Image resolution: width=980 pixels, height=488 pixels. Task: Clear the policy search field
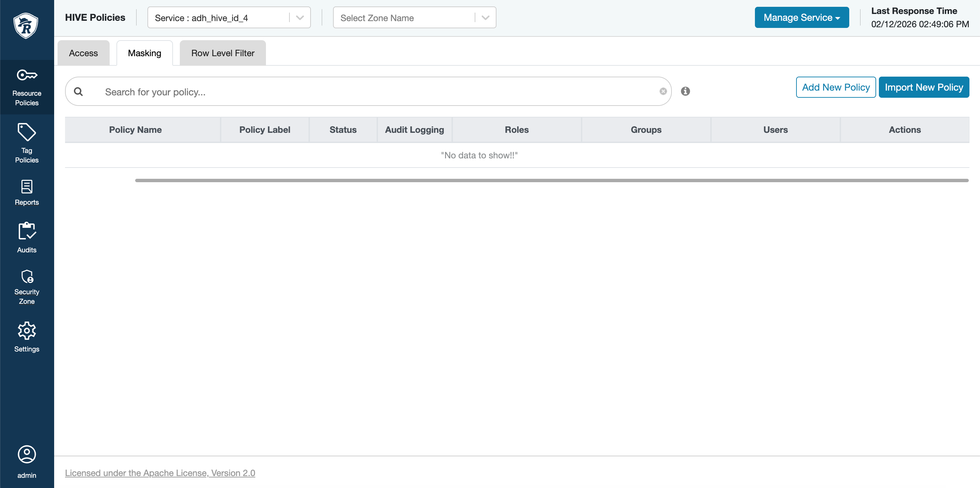tap(663, 91)
